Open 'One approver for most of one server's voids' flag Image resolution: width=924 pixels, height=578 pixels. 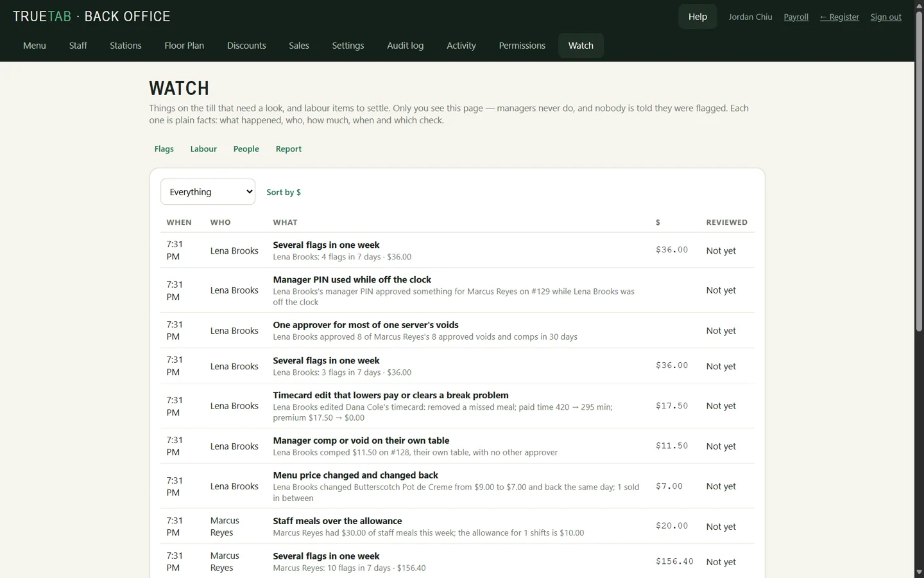point(366,325)
